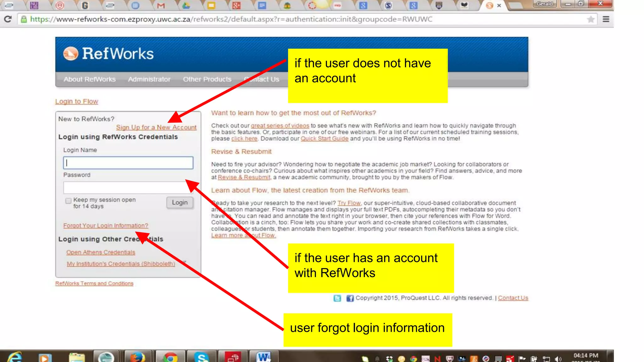Bookmark this page with the star icon
The height and width of the screenshot is (362, 644).
[591, 19]
